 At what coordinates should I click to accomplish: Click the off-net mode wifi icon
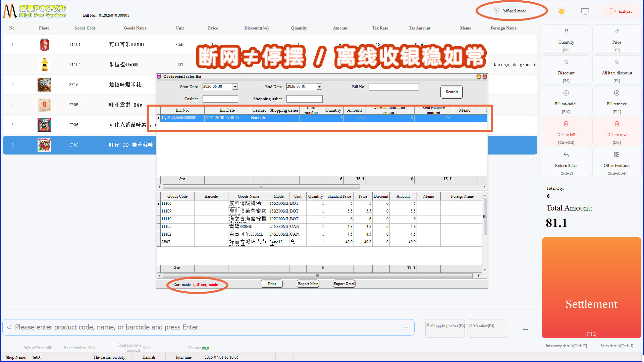pyautogui.click(x=496, y=11)
